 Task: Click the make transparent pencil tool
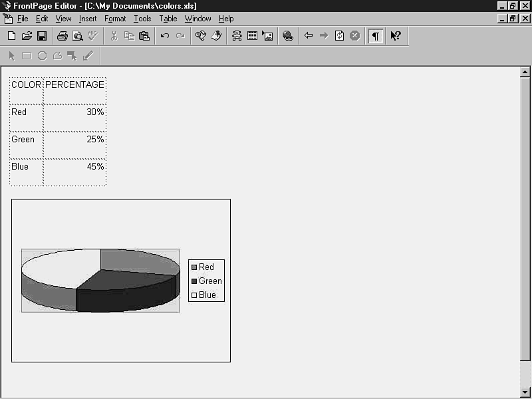(x=88, y=56)
